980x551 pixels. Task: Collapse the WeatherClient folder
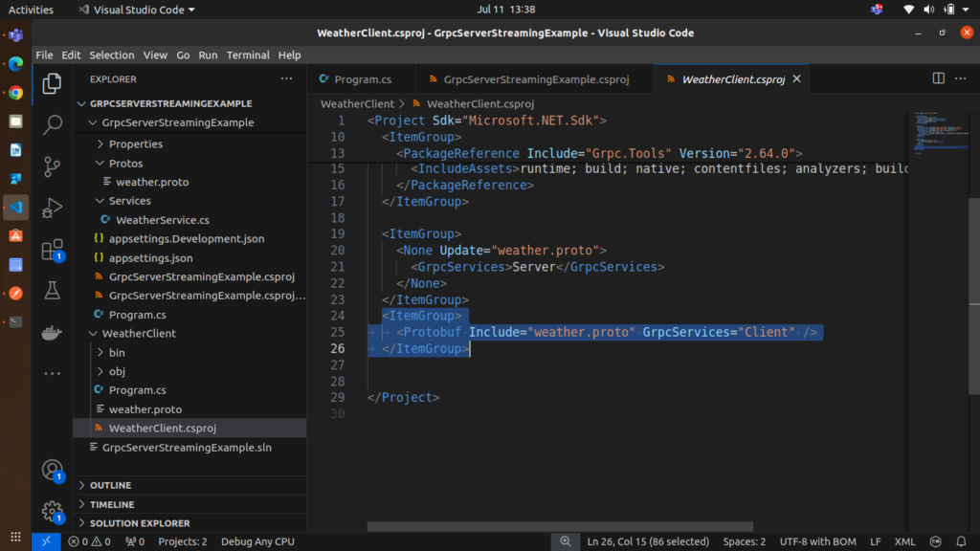139,334
